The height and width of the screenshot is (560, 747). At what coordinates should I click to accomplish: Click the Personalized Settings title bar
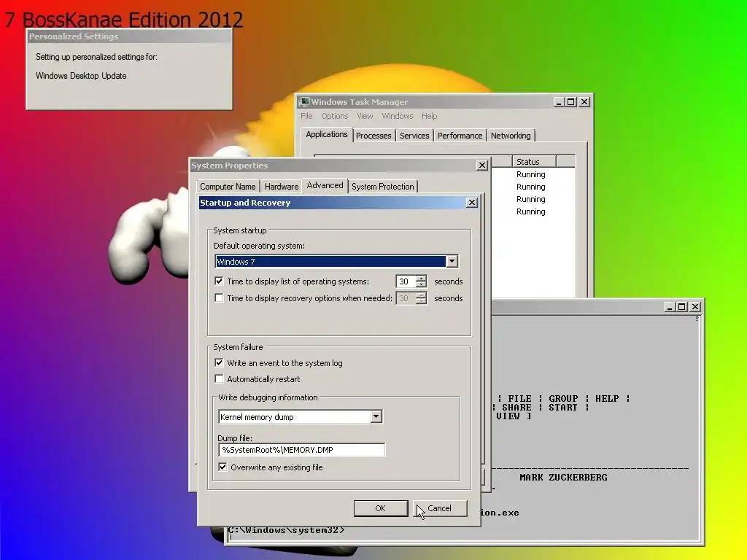point(129,36)
